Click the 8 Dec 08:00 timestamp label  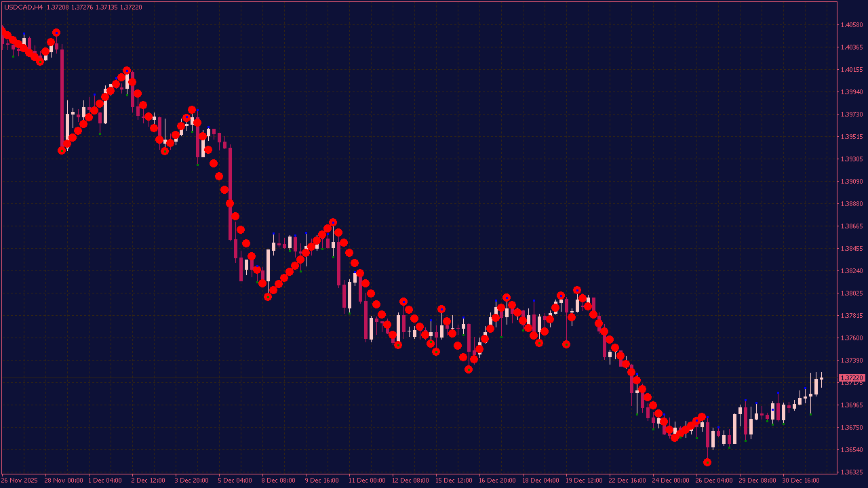click(x=279, y=480)
